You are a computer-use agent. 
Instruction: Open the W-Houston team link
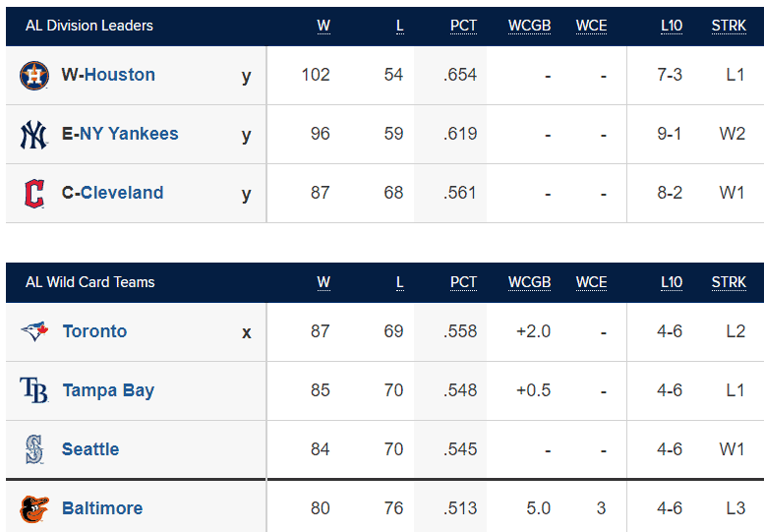[x=108, y=75]
